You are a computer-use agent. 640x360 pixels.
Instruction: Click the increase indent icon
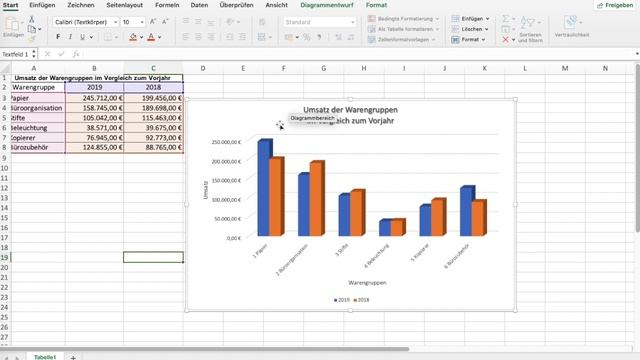tap(242, 37)
